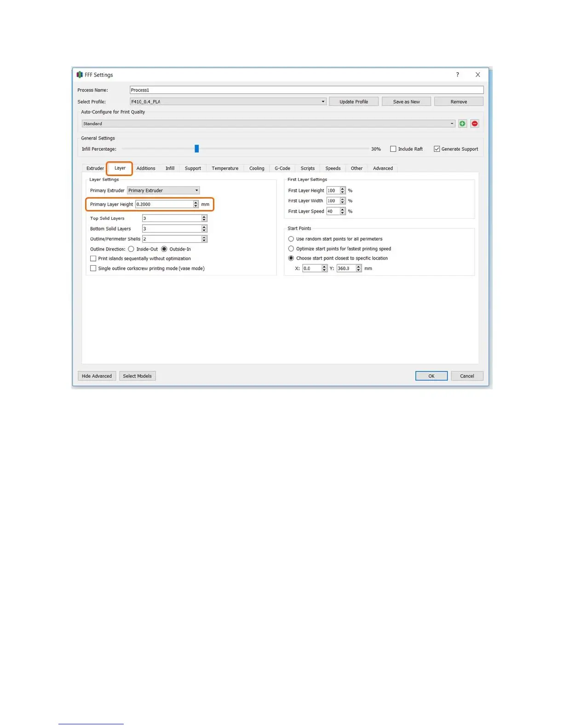The width and height of the screenshot is (563, 728).
Task: Click the Save as New button
Action: tap(406, 102)
